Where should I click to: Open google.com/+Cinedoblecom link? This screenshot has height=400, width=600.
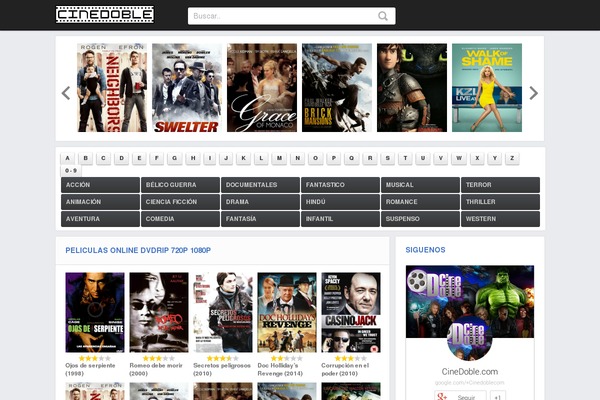click(x=470, y=383)
